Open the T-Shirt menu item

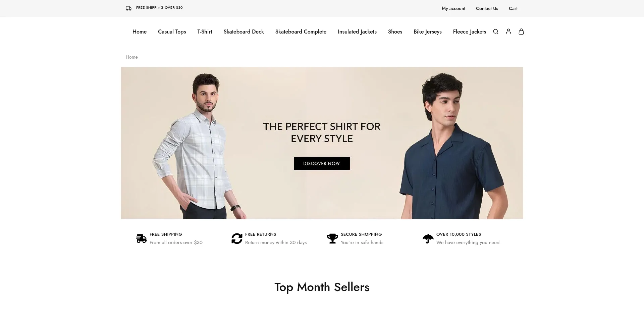pyautogui.click(x=205, y=32)
